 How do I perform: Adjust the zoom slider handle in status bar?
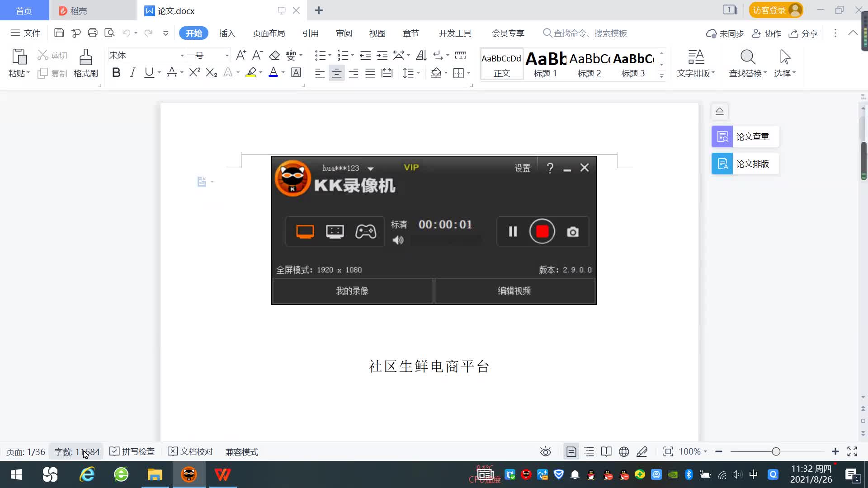click(x=776, y=451)
